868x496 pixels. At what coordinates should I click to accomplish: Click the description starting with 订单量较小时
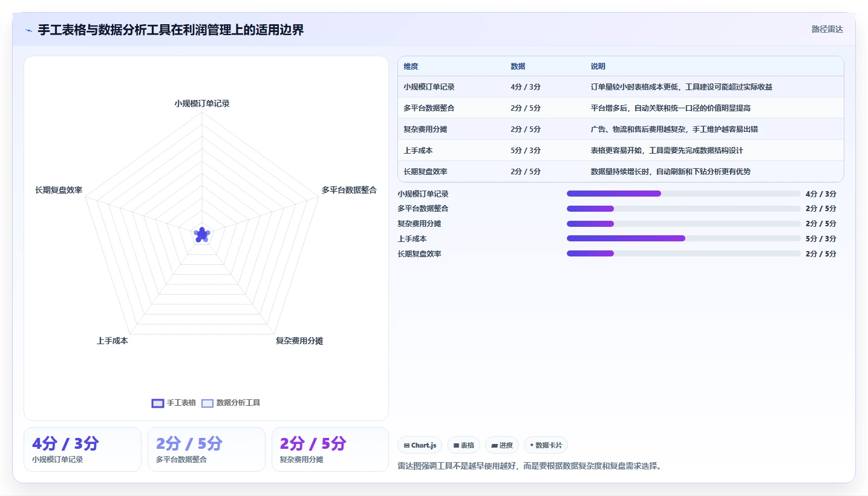point(682,87)
